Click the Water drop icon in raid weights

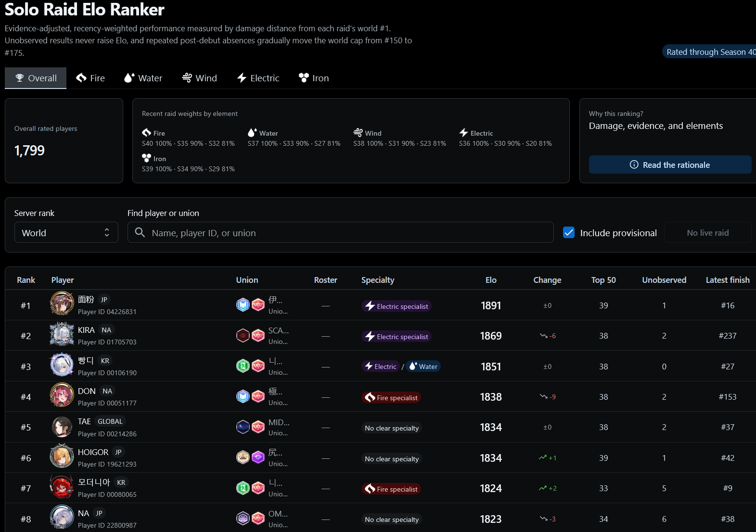pyautogui.click(x=252, y=133)
